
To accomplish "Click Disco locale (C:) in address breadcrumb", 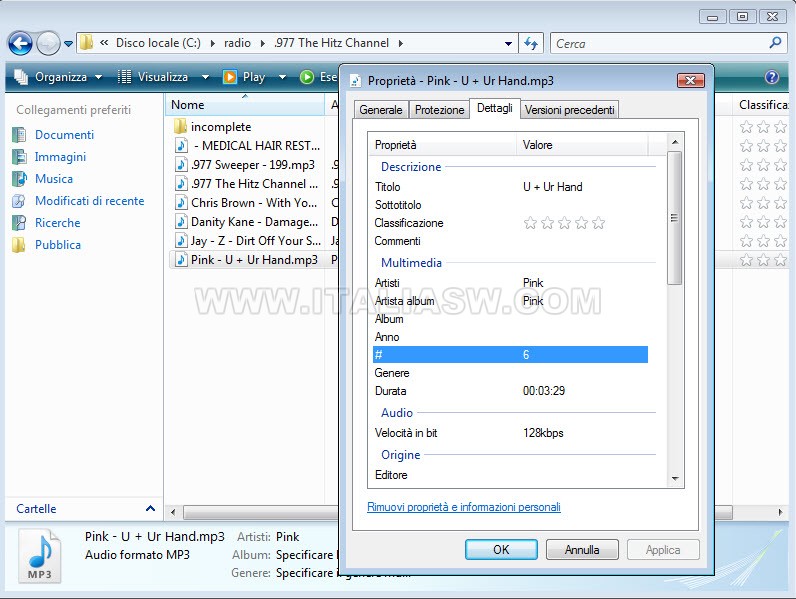I will coord(158,43).
